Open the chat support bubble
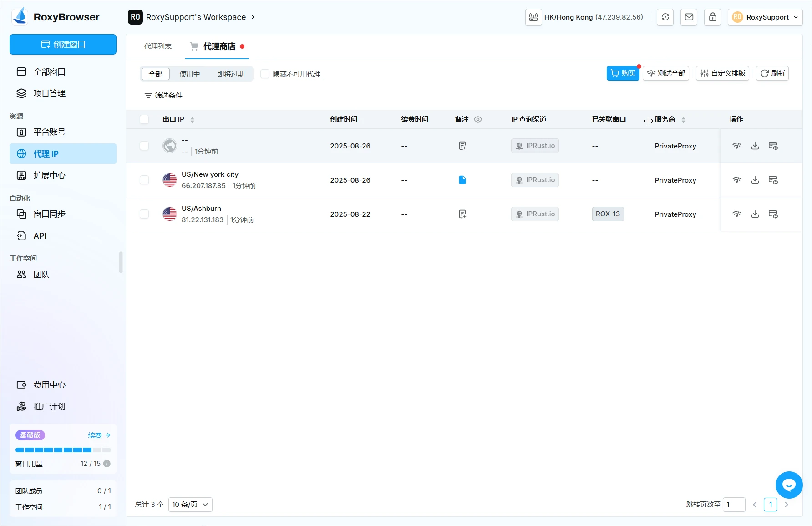 789,485
